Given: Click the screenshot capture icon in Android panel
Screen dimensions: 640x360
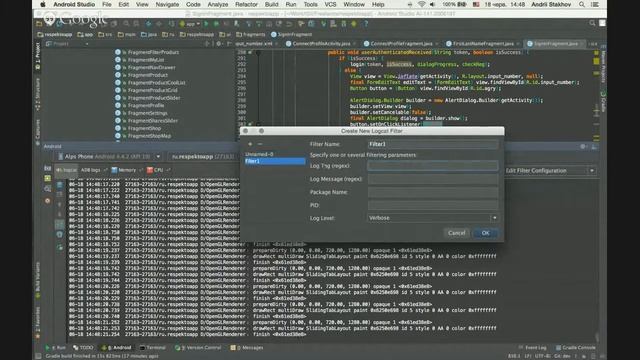Looking at the screenshot, I should point(48,169).
